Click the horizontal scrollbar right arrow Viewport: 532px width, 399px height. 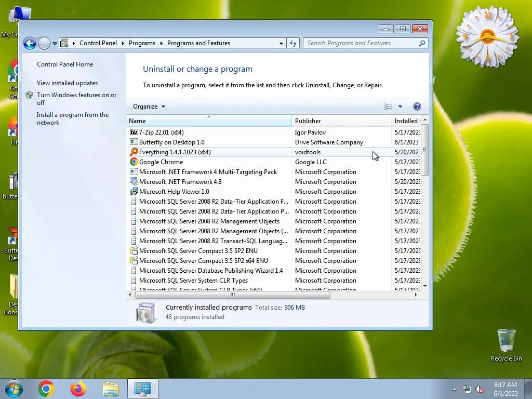(x=416, y=295)
